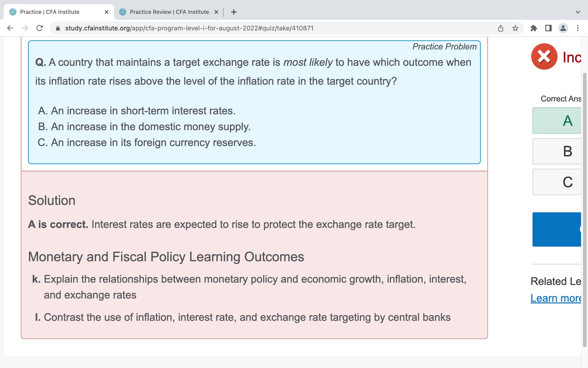Image resolution: width=588 pixels, height=368 pixels.
Task: Open the share page icon
Action: (x=501, y=28)
